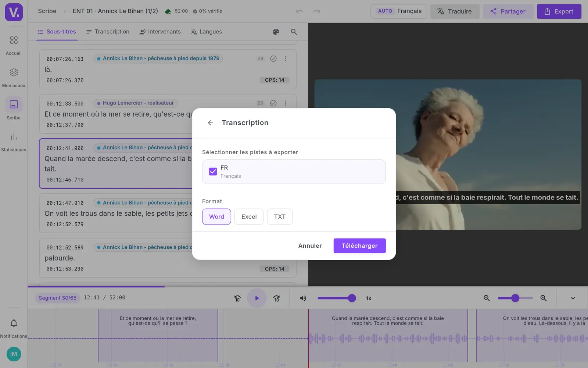Zoom in the timeline
588x368 pixels.
(x=544, y=298)
